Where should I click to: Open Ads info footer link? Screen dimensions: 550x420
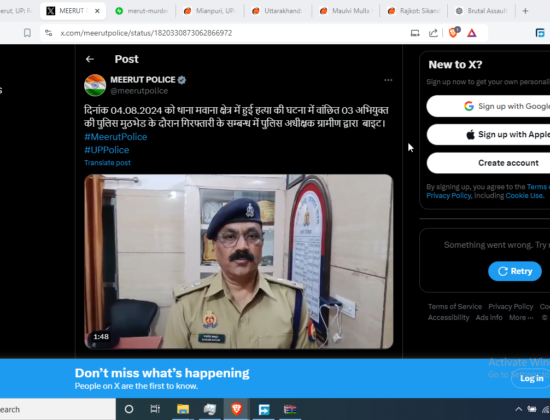click(x=489, y=318)
